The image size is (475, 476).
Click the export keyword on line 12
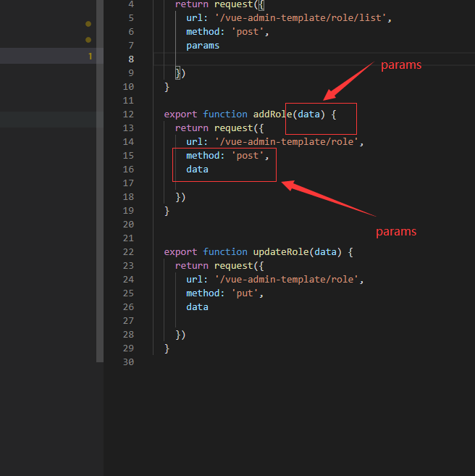180,114
